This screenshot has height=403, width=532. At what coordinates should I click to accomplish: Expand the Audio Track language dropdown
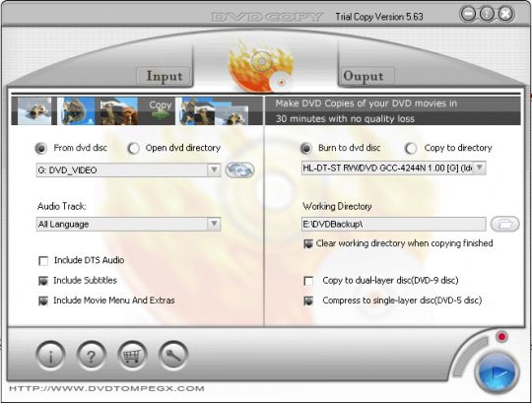pyautogui.click(x=214, y=224)
